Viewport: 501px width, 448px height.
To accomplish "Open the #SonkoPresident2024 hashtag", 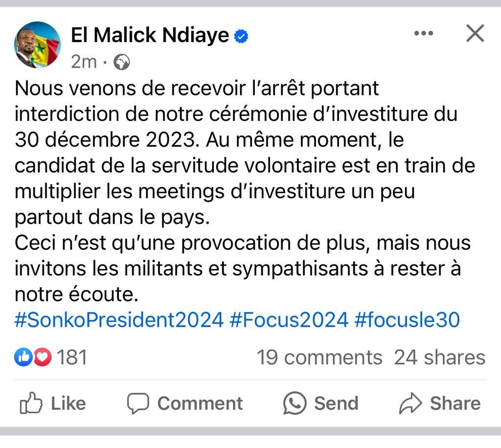I will pos(119,320).
